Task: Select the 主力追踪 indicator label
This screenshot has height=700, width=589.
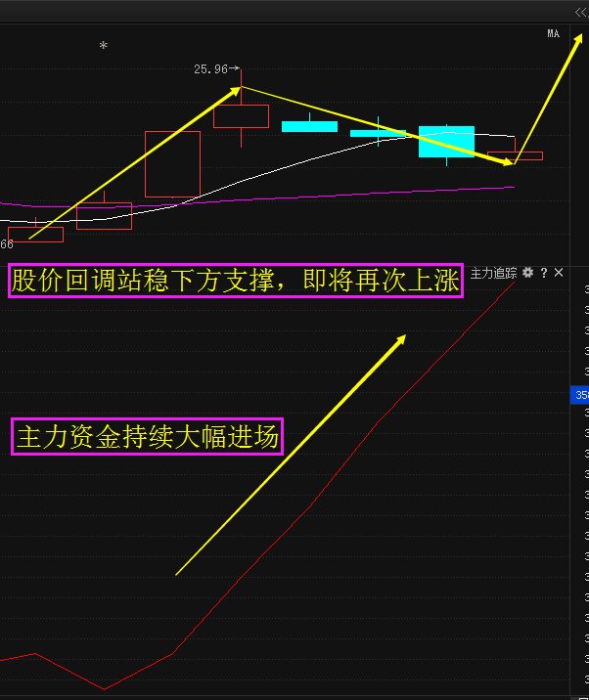Action: (493, 273)
